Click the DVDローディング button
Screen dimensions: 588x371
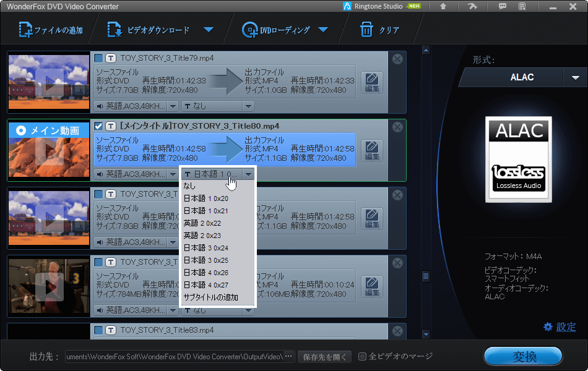(276, 30)
